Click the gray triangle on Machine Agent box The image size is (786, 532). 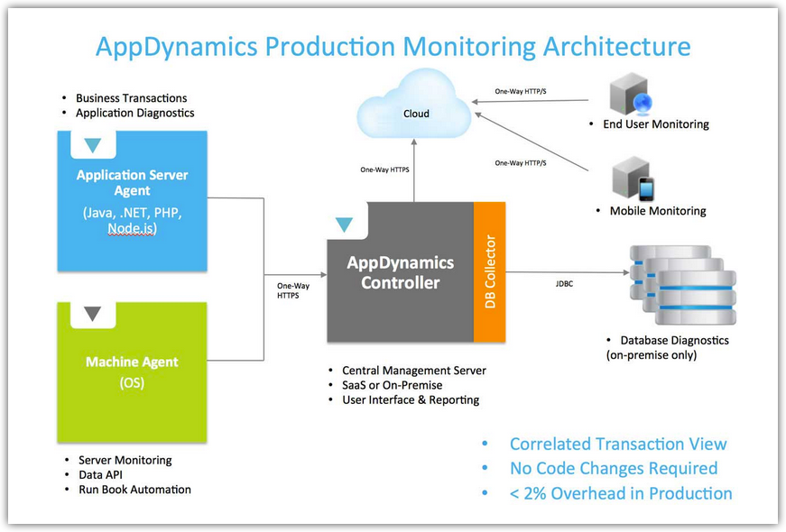click(x=92, y=315)
